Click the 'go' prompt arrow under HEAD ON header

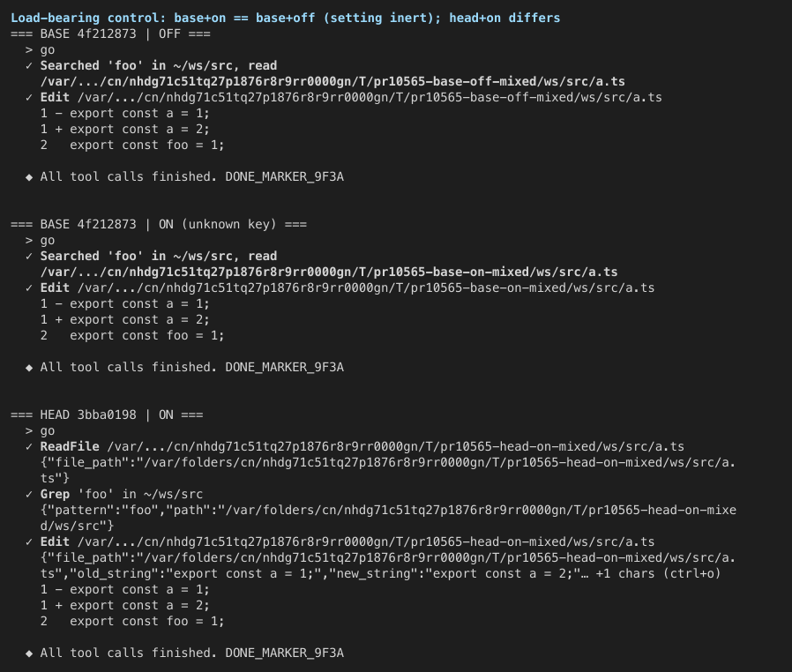pyautogui.click(x=29, y=430)
